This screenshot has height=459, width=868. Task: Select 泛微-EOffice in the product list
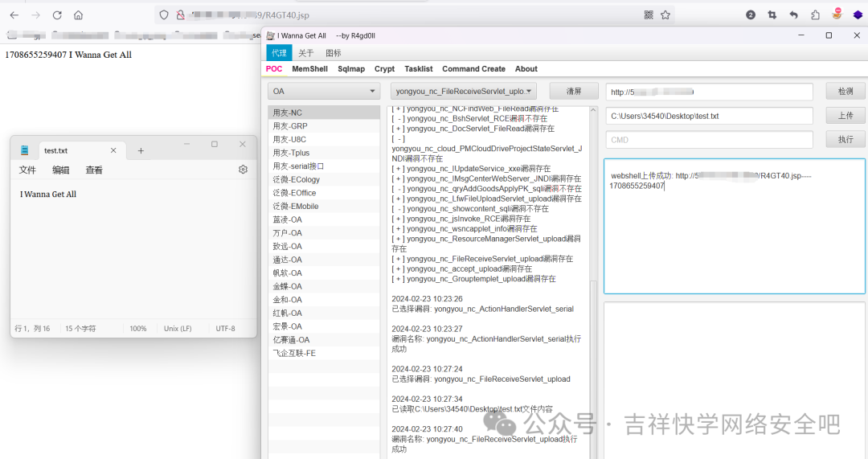coord(324,193)
